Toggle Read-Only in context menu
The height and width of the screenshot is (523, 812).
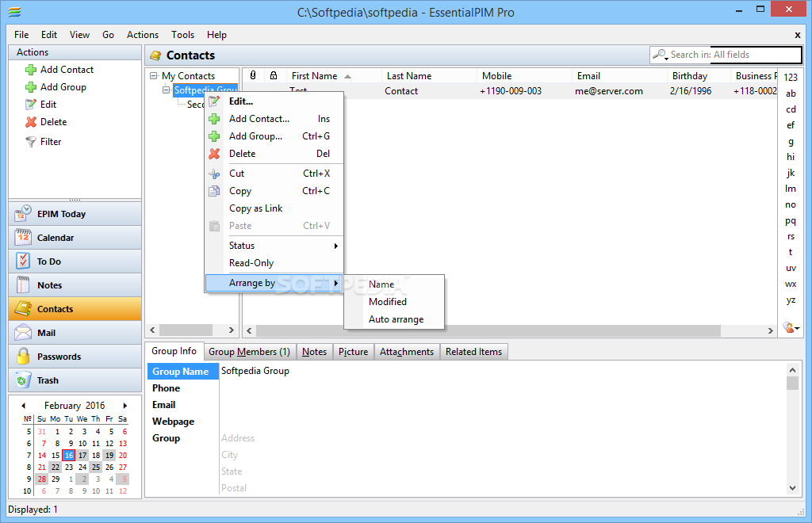tap(251, 263)
